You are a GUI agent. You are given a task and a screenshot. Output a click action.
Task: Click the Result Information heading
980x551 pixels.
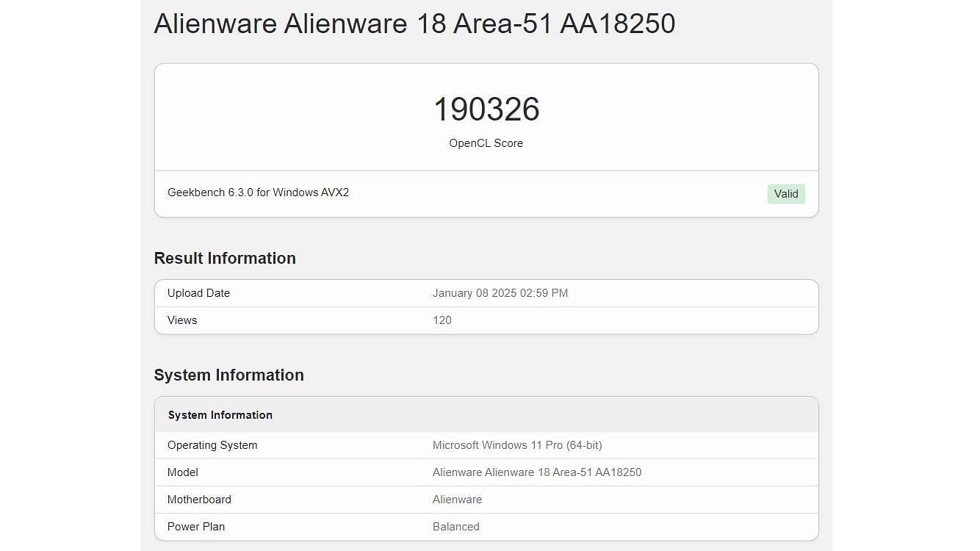(x=225, y=259)
